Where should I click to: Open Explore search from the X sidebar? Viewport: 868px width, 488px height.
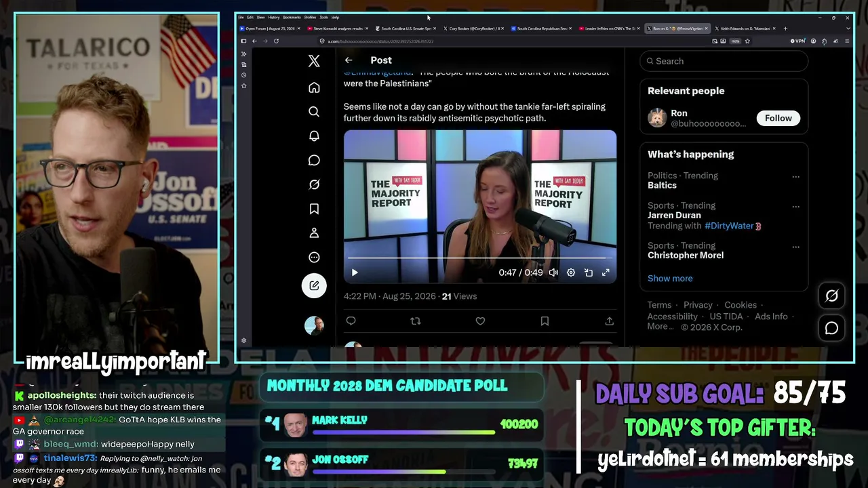[314, 112]
